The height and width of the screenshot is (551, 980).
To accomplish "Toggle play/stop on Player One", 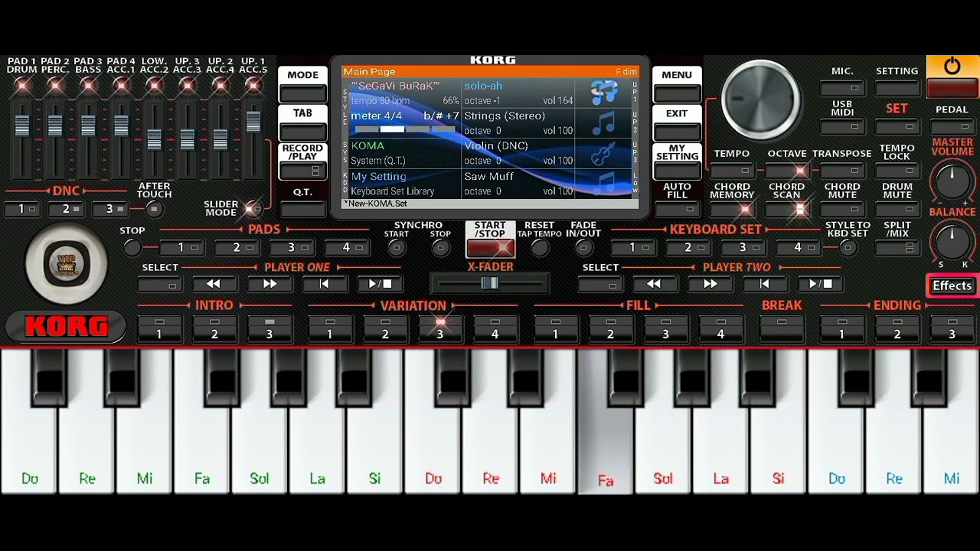I will (381, 284).
